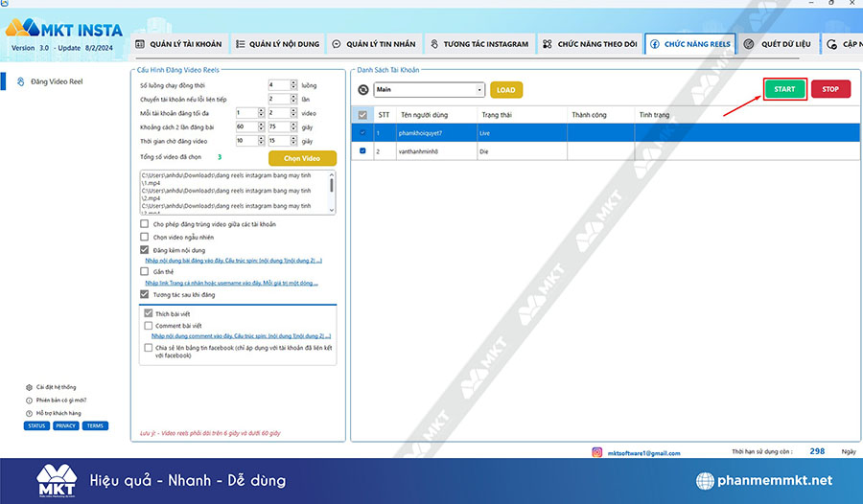Adjust Chuyển tài khoản nếu lỗi spinner

pyautogui.click(x=293, y=99)
